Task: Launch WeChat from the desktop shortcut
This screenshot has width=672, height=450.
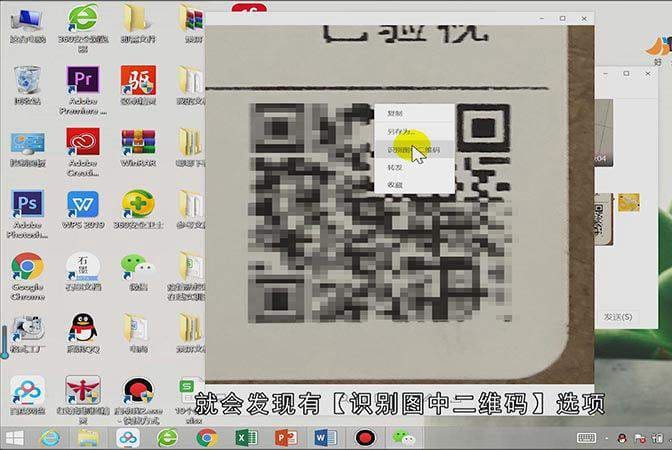Action: [138, 271]
